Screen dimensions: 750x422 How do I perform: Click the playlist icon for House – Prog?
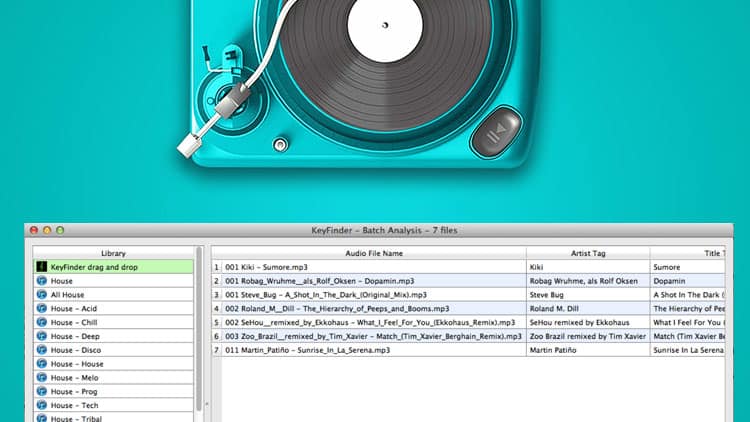(42, 391)
